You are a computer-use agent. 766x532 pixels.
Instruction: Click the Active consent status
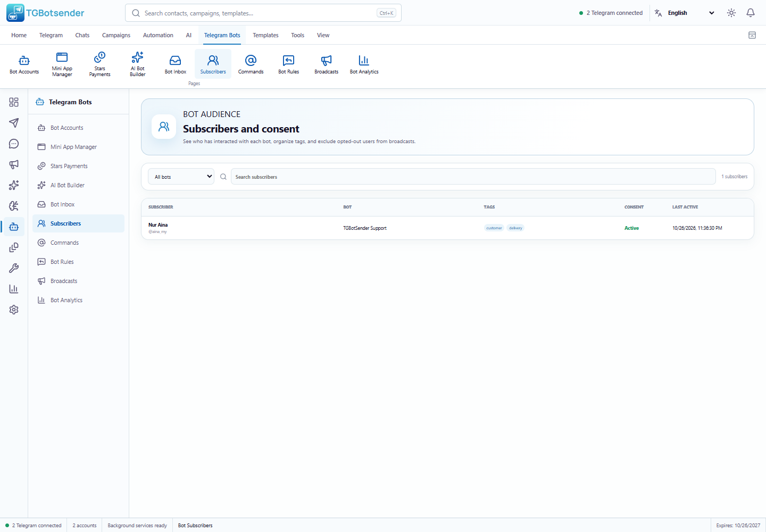coord(631,228)
